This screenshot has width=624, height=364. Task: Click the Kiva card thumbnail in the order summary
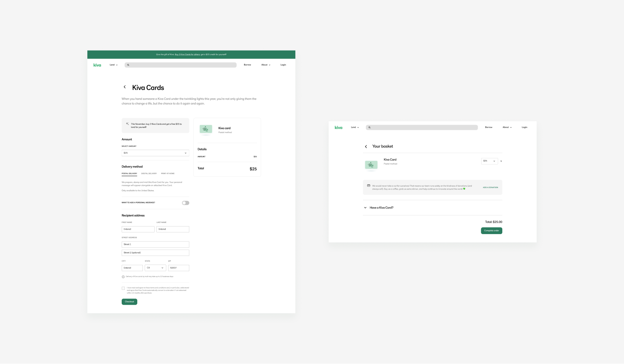[206, 130]
